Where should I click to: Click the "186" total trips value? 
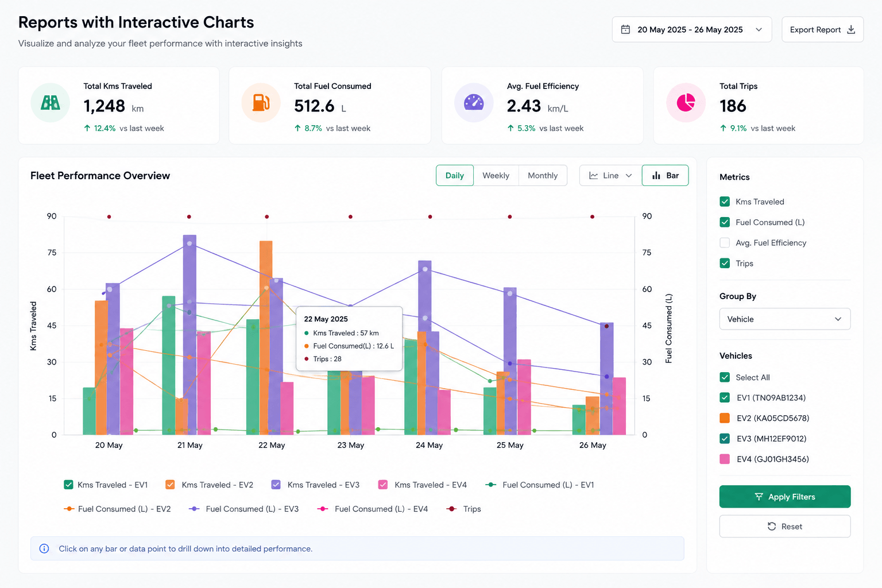pos(733,106)
